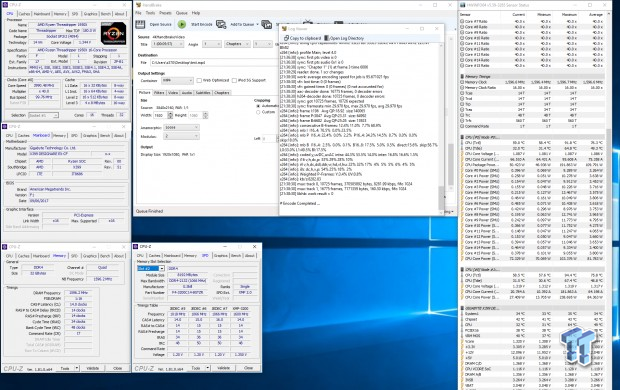This screenshot has height=390, width=620.
Task: Enable the Web Optimized checkbox
Action: click(x=199, y=80)
